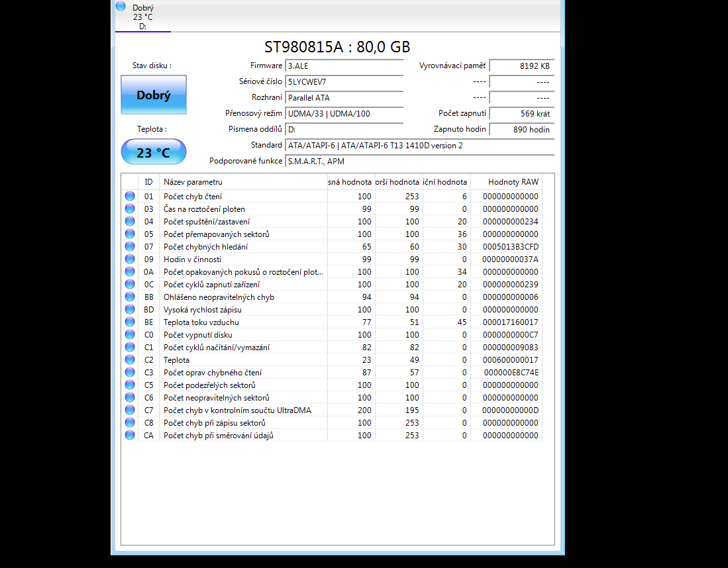The width and height of the screenshot is (728, 568).
Task: Click the status orb of row C8
Action: [130, 422]
